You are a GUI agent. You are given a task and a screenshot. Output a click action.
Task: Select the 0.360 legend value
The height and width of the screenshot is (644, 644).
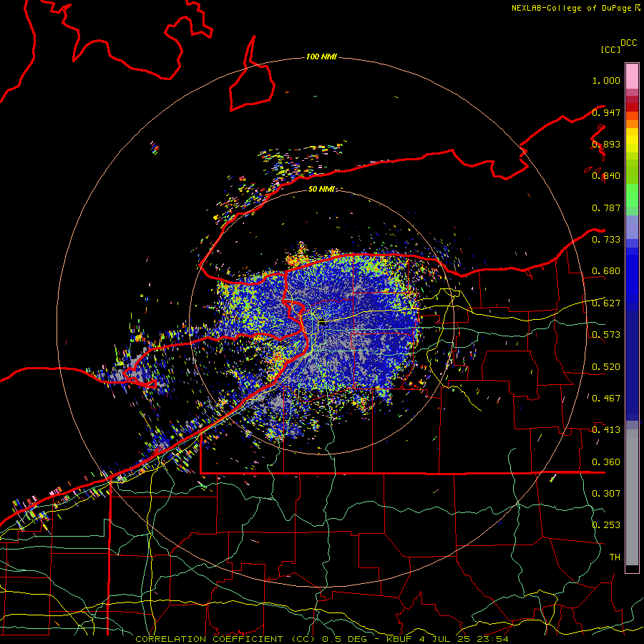(606, 462)
